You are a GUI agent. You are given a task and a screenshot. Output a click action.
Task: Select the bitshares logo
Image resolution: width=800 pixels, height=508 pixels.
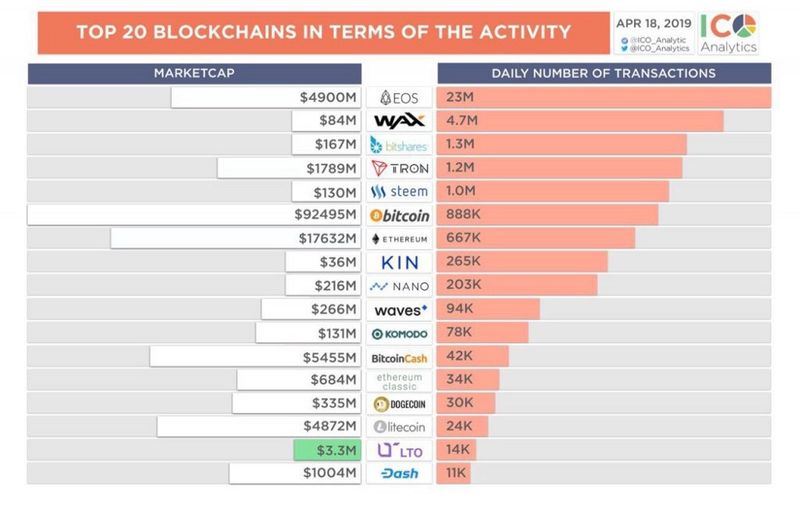399,145
